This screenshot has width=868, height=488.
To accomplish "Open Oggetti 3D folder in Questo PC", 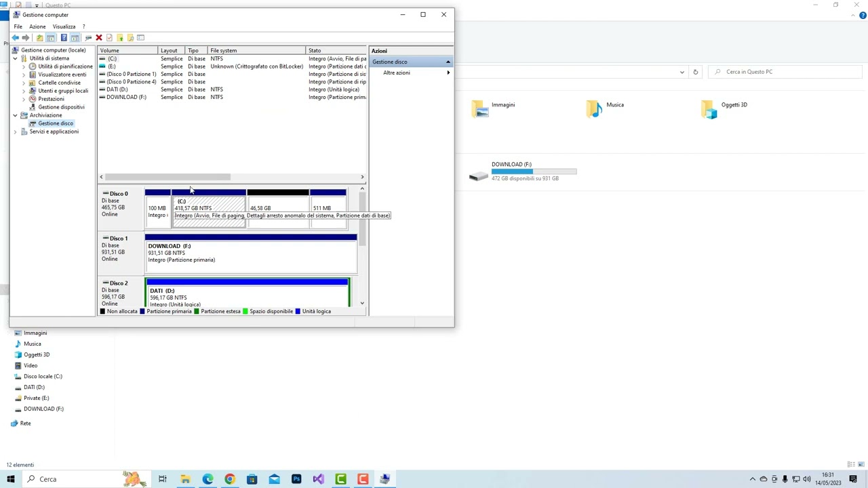I will click(724, 108).
